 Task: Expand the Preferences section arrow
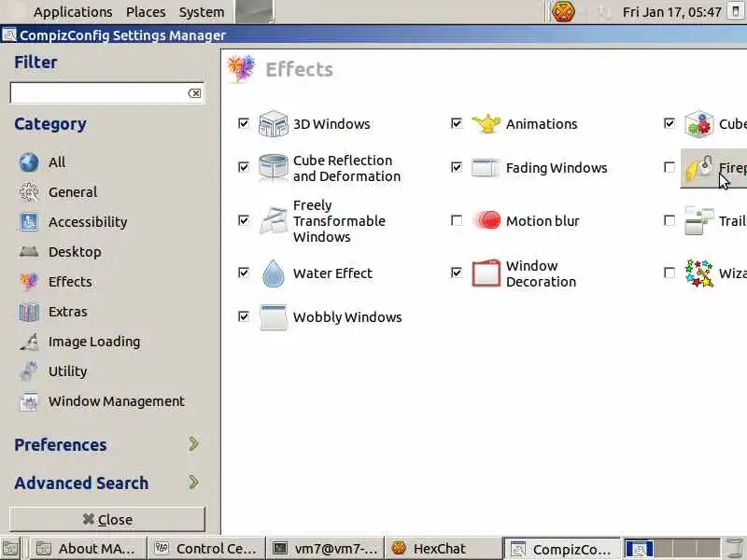193,444
